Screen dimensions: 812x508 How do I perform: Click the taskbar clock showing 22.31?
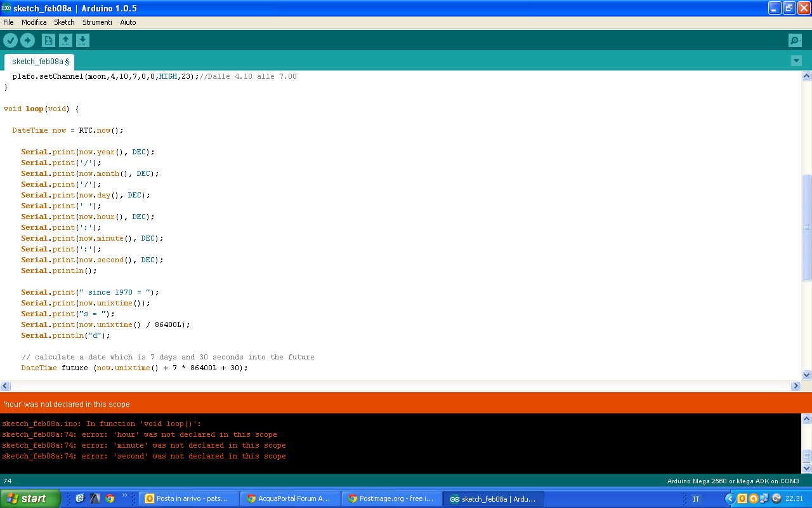click(794, 499)
